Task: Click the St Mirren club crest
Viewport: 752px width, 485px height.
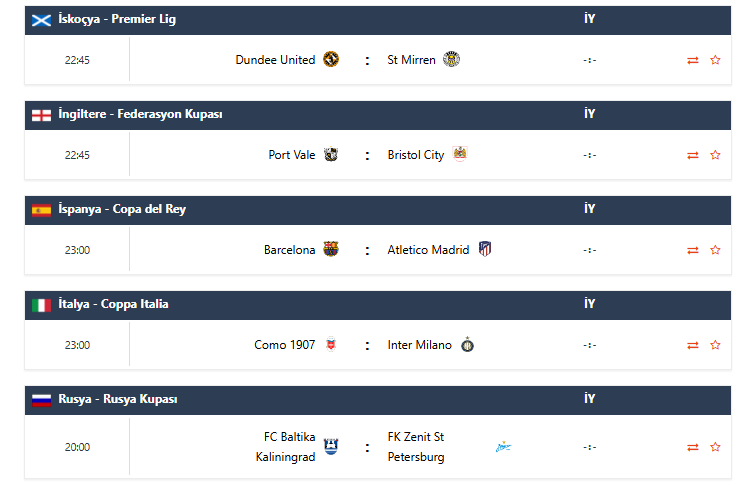Action: tap(451, 60)
